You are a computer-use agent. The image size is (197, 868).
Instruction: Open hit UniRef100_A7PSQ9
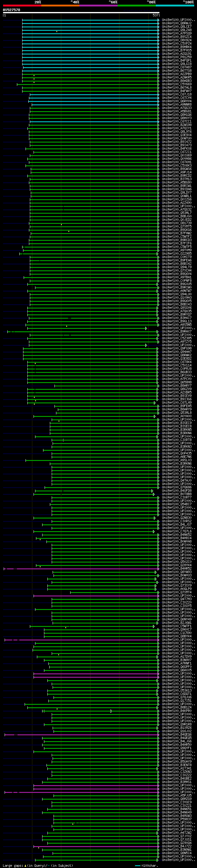click(x=177, y=33)
